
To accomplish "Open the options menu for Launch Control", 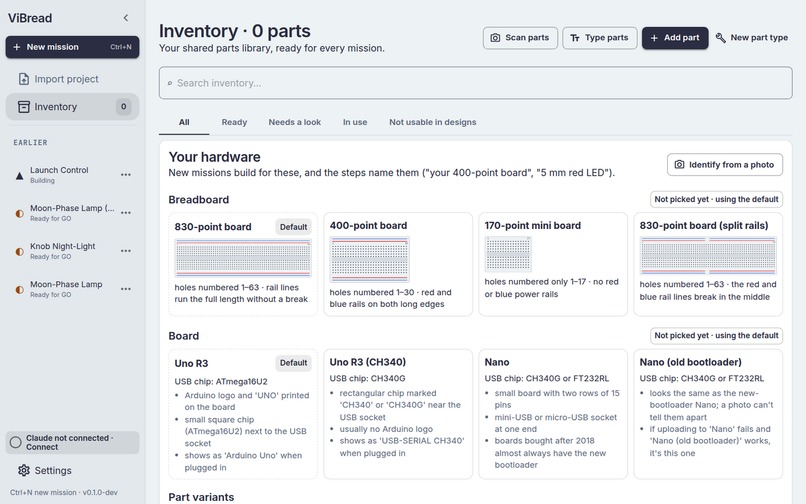I will coord(126,175).
